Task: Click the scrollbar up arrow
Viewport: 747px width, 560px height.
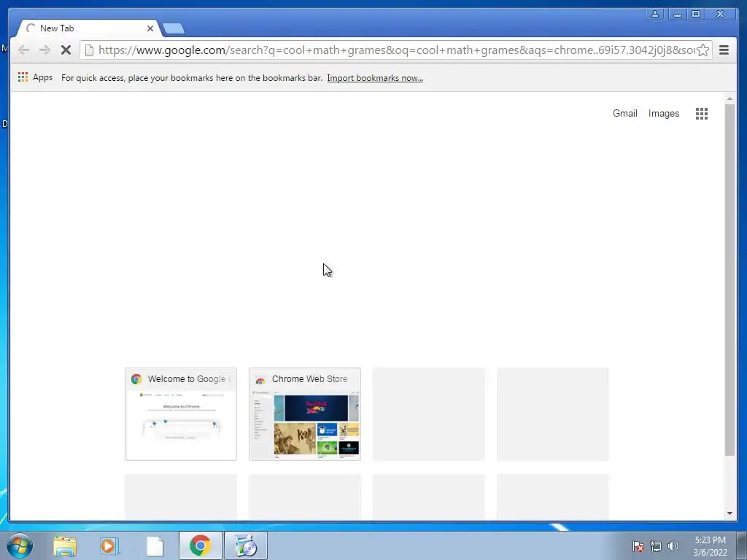Action: pos(729,98)
